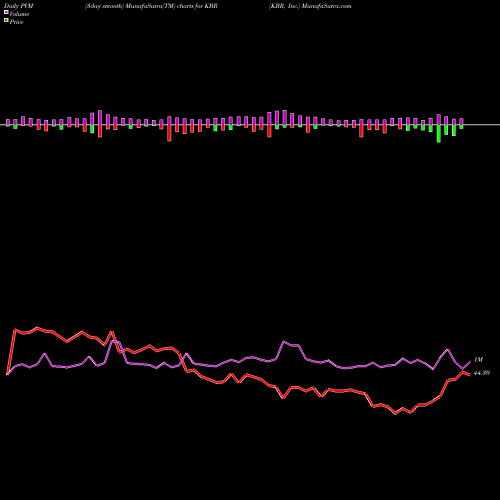Click the Volume legend color swatch
500x500 pixels.
click(x=6, y=13)
